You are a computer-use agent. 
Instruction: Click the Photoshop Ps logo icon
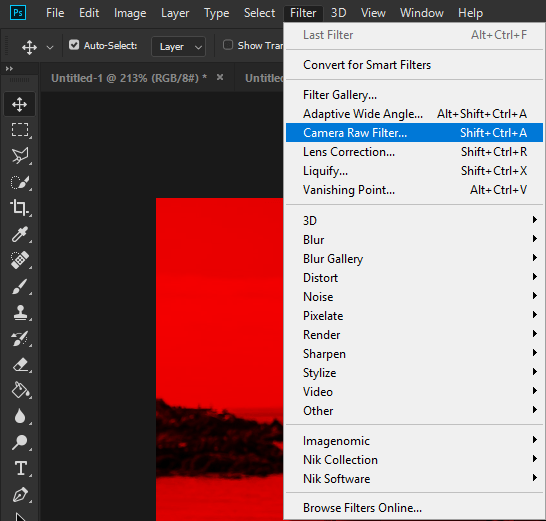coord(18,13)
